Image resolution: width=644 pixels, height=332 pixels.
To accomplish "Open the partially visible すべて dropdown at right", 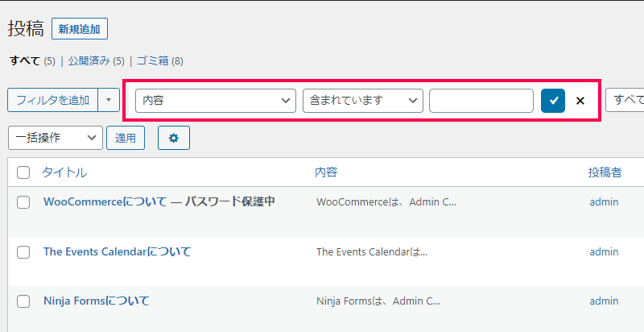I will point(625,100).
